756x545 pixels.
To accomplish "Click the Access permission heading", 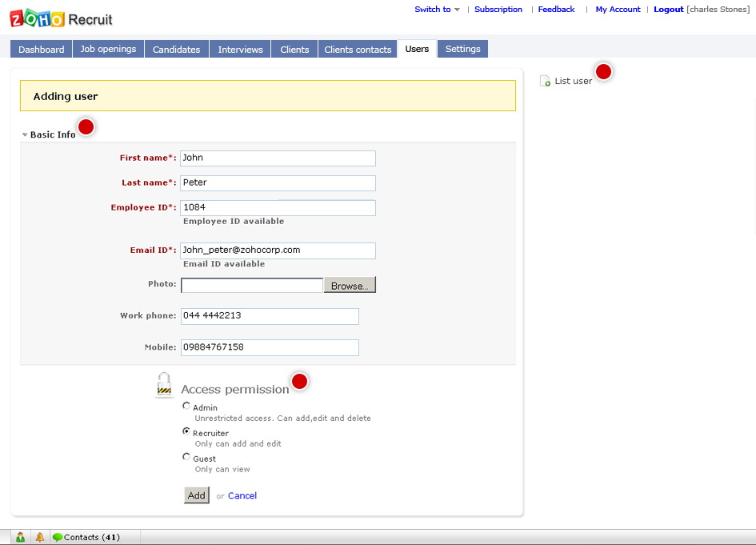I will point(235,389).
